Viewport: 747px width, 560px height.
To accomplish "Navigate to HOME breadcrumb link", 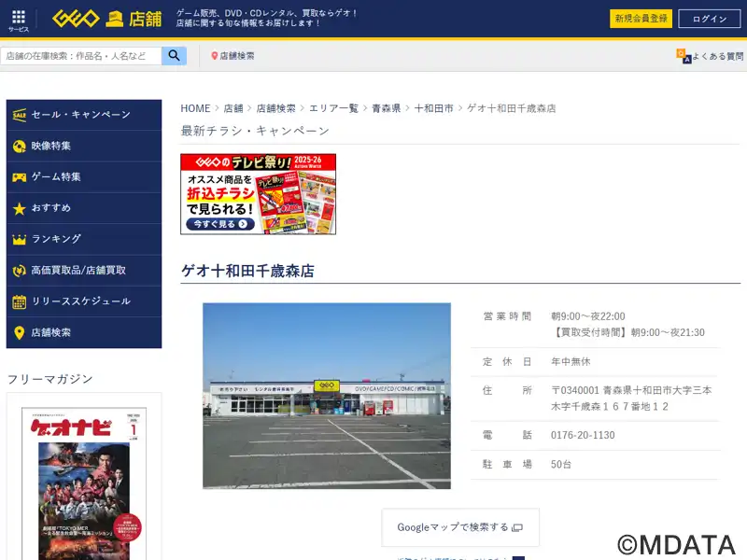I will coord(195,108).
